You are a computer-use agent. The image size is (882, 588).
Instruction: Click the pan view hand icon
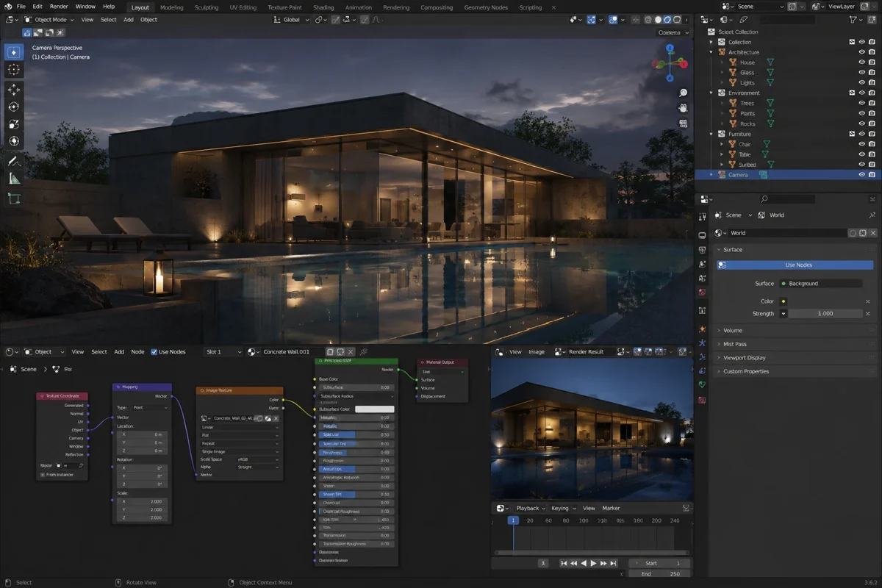pyautogui.click(x=684, y=108)
